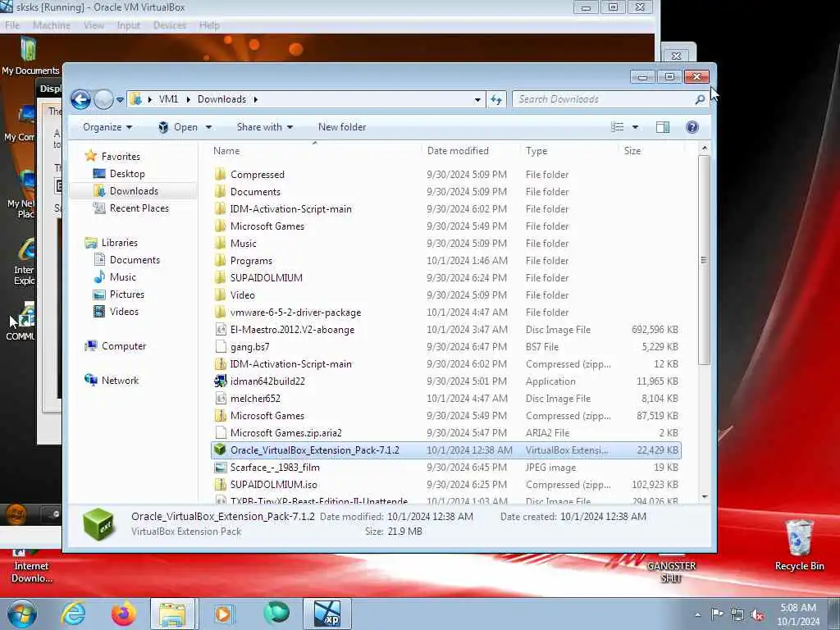The width and height of the screenshot is (840, 630).
Task: Click VM1 in the address breadcrumb
Action: point(168,99)
